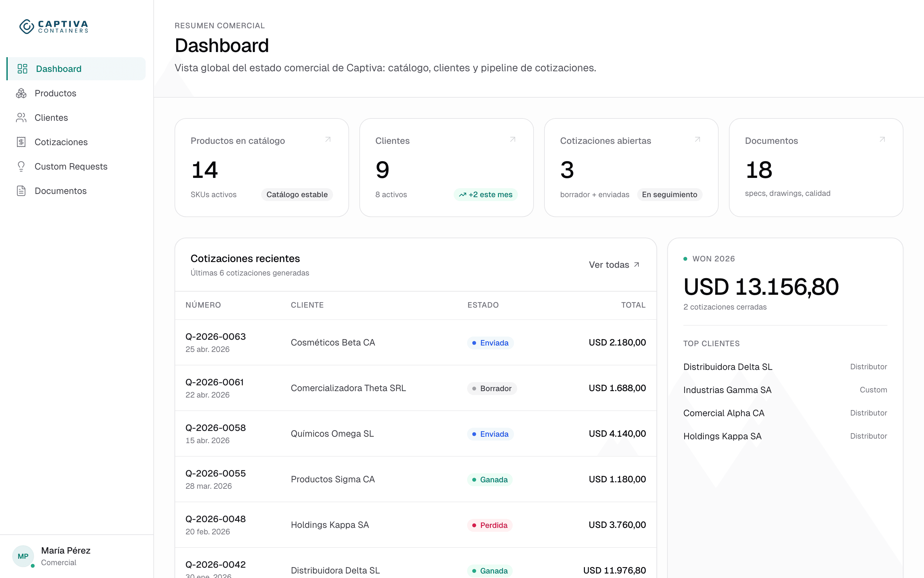Select Holdings Kappa SA in quotes table

point(330,525)
